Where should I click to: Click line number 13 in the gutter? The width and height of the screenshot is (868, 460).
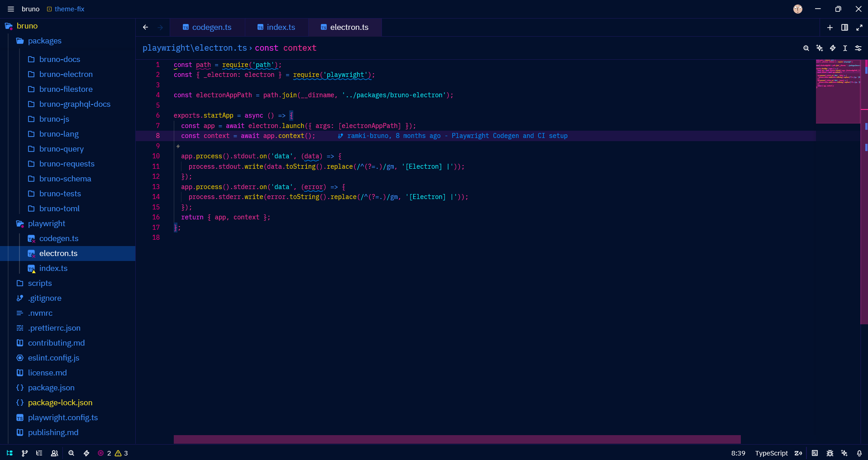click(x=156, y=187)
